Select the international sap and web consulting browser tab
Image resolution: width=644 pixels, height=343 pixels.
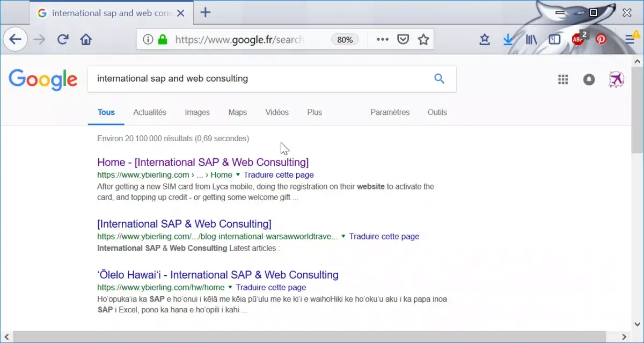pos(110,13)
